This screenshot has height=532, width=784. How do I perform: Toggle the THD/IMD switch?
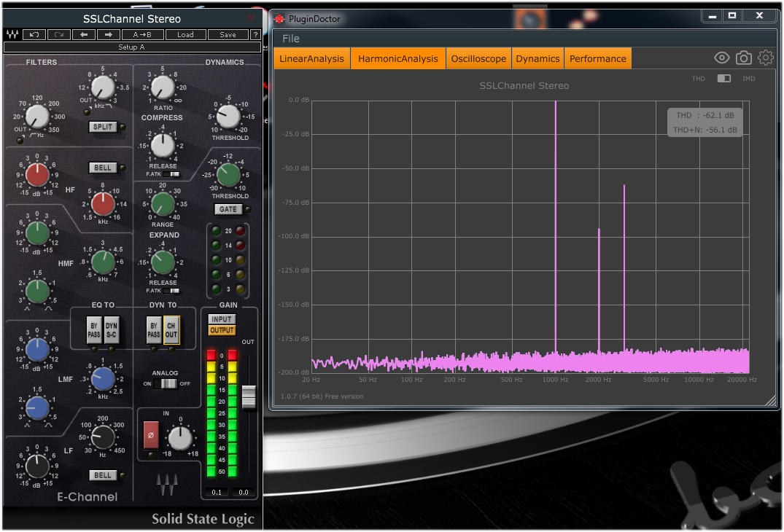tap(723, 79)
